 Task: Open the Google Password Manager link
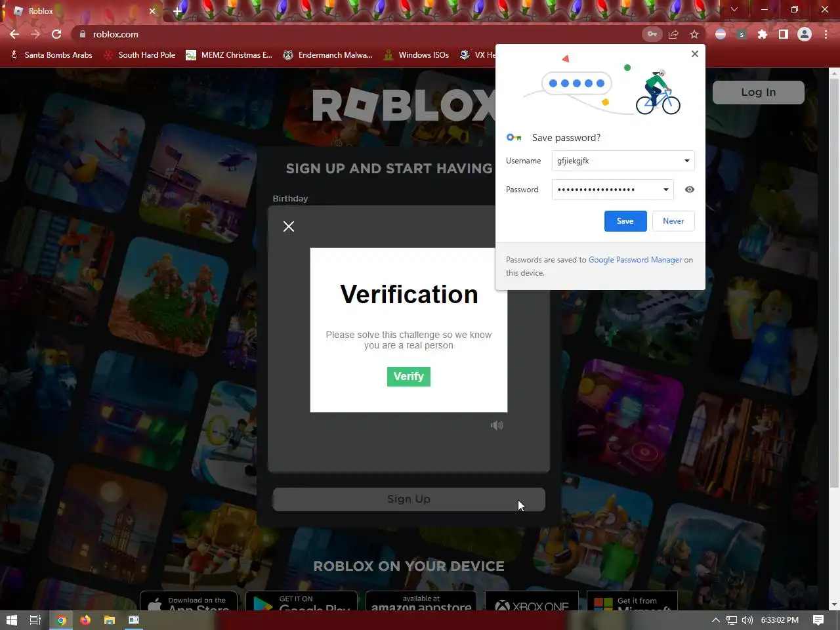click(x=635, y=260)
